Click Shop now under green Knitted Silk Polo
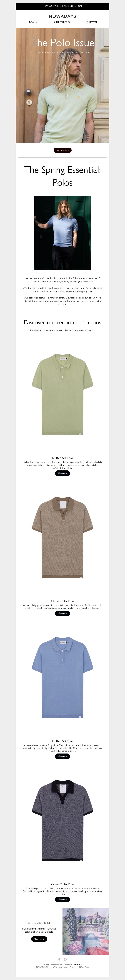Screen dimensions: 125x980 coord(62,473)
